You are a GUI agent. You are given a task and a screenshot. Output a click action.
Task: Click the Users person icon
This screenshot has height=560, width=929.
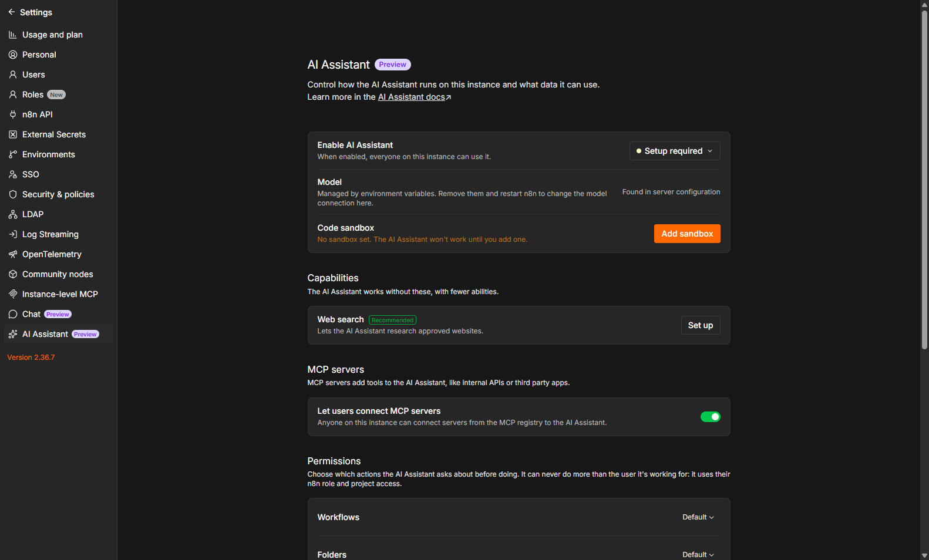pyautogui.click(x=13, y=75)
